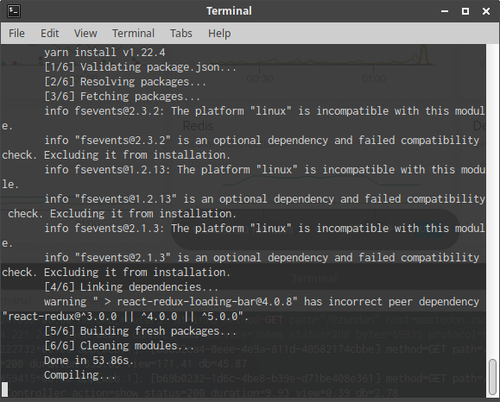This screenshot has height=402, width=500.
Task: Click the blinking terminal cursor block
Action: (x=5, y=389)
